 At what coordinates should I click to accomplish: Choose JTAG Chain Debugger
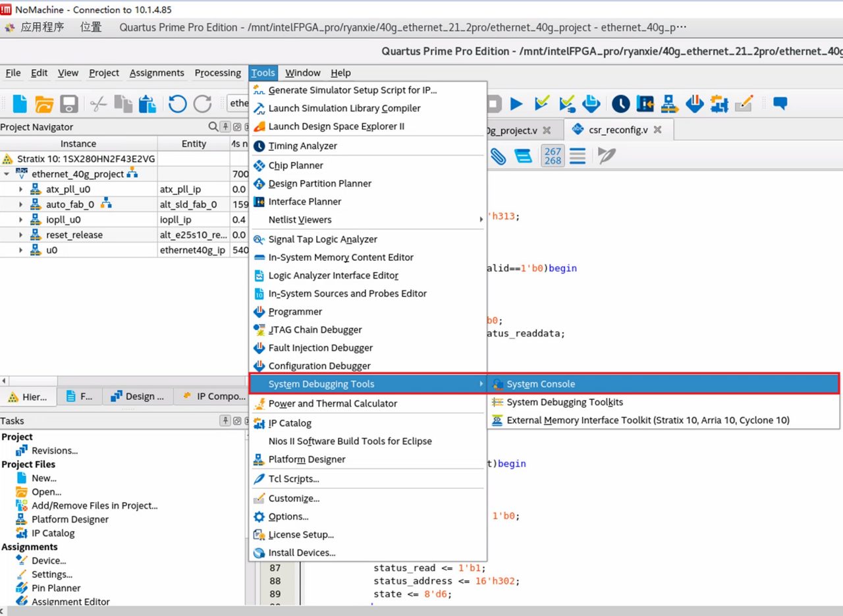(x=367, y=329)
